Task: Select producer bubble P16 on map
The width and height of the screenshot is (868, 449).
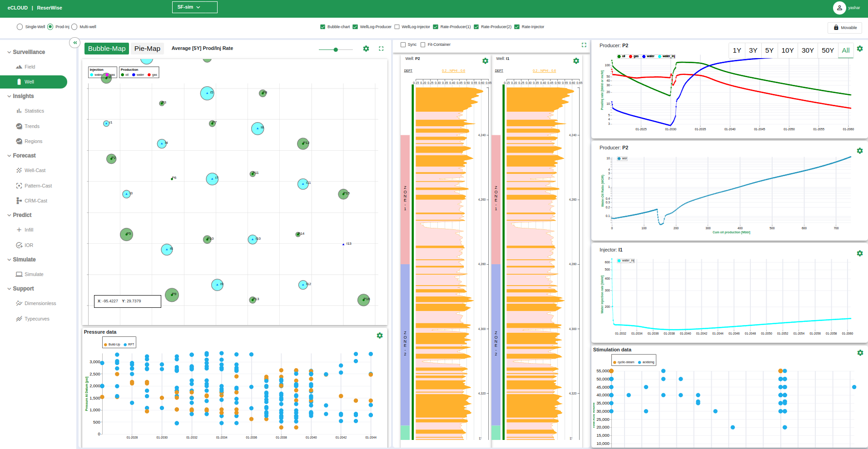Action: coord(363,300)
